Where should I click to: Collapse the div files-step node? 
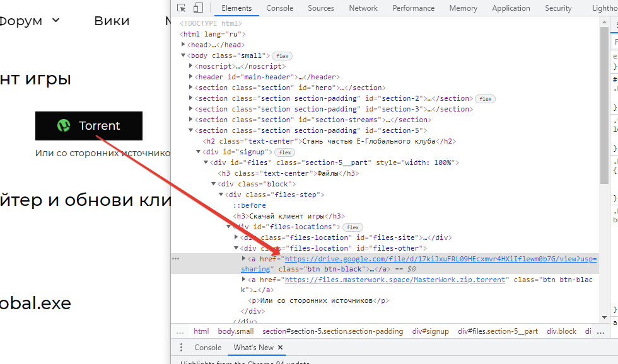pyautogui.click(x=221, y=194)
